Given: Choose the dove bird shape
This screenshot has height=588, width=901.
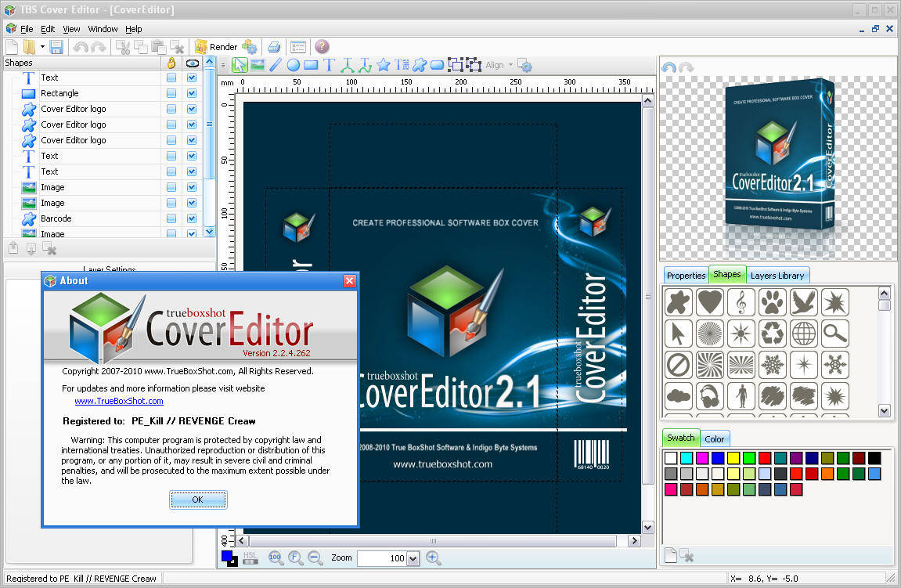Looking at the screenshot, I should (x=804, y=301).
